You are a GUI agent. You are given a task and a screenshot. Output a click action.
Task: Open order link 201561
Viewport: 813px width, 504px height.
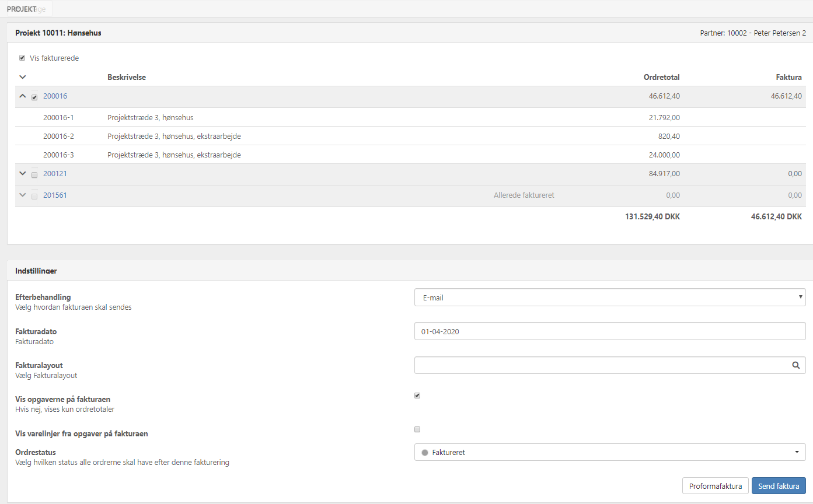(55, 195)
